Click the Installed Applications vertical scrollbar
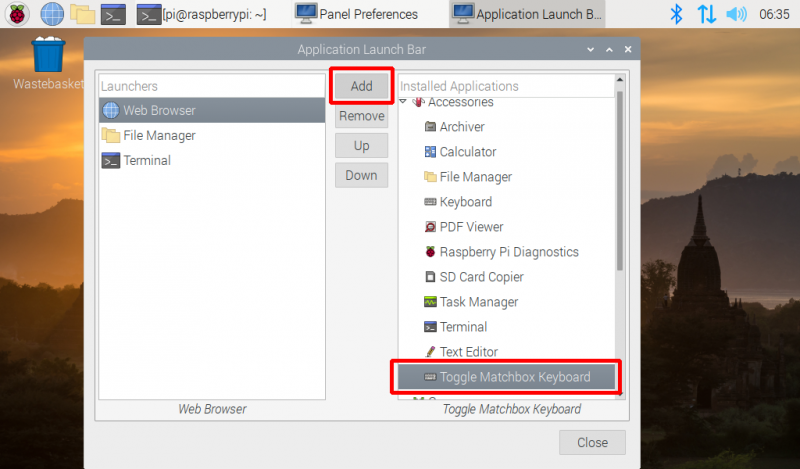The width and height of the screenshot is (800, 469). click(x=620, y=180)
